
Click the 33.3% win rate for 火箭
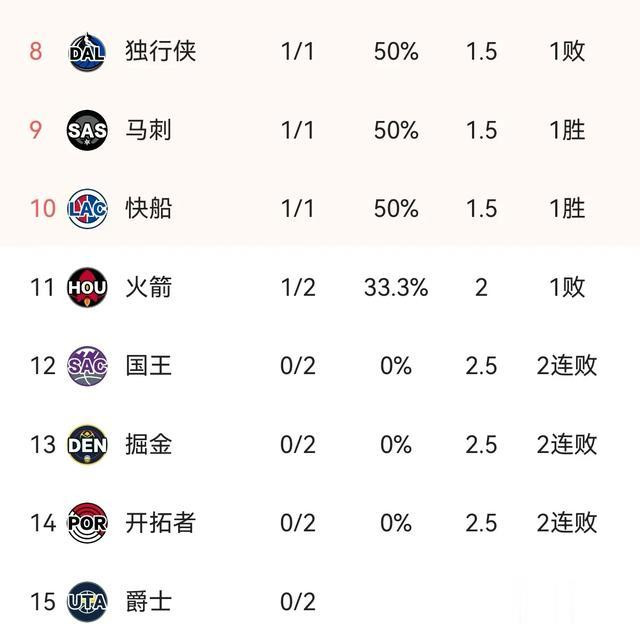[396, 287]
